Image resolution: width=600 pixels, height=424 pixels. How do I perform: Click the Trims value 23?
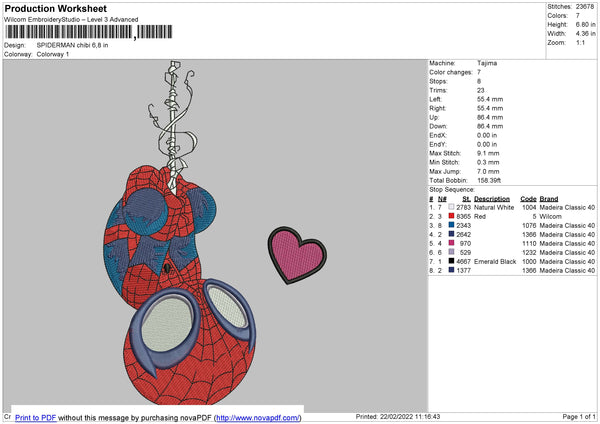481,90
